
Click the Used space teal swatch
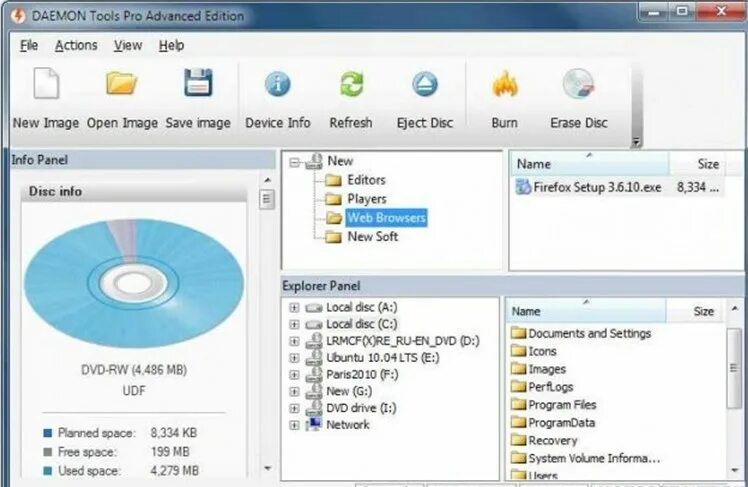pos(47,471)
